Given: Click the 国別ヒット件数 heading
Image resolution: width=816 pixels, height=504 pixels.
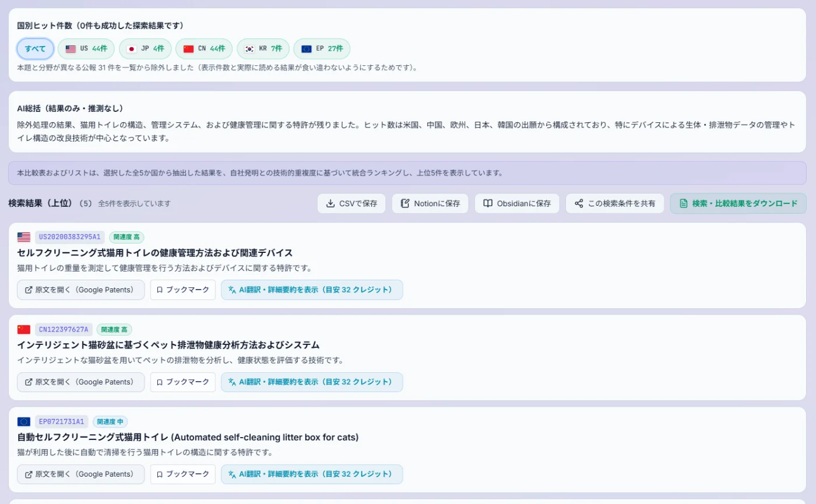Looking at the screenshot, I should (101, 26).
